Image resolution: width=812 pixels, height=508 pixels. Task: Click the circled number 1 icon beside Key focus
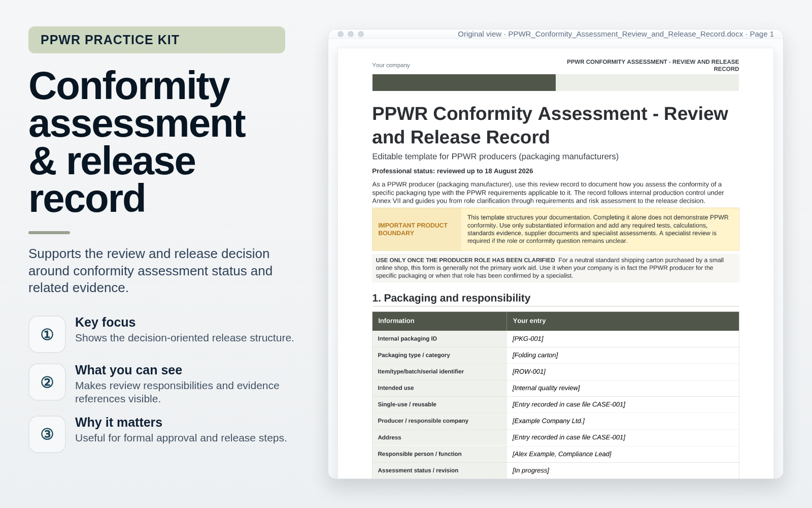tap(47, 334)
